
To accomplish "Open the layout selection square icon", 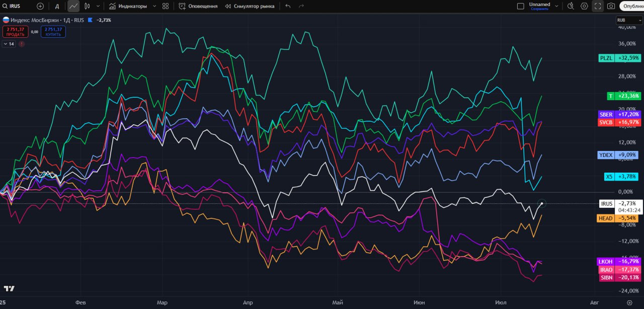I will tap(520, 6).
